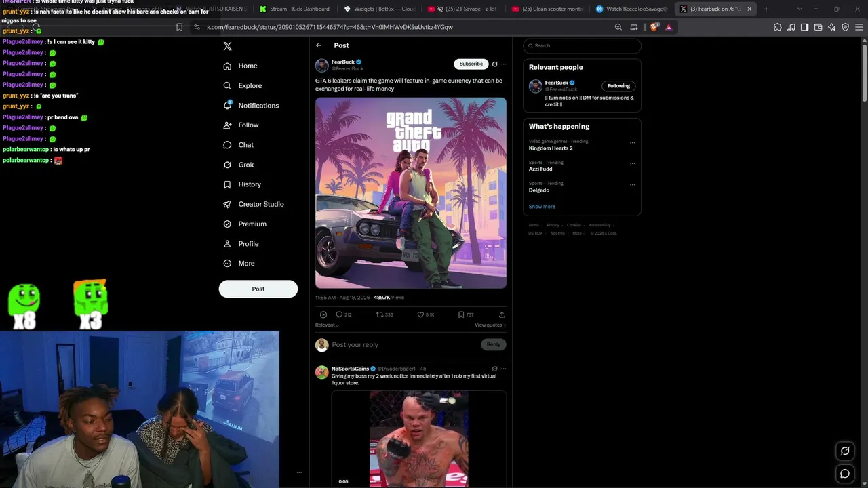Click the History clock icon
This screenshot has width=868, height=488.
click(x=227, y=184)
